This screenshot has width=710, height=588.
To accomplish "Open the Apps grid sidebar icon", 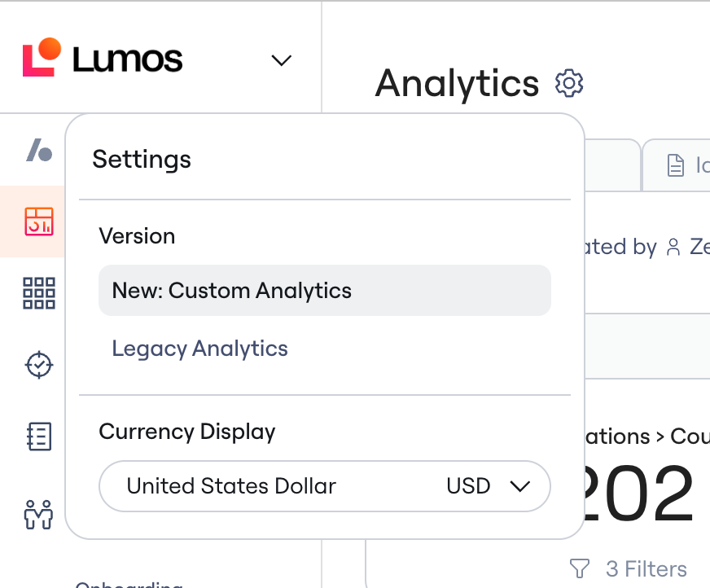I will [39, 293].
